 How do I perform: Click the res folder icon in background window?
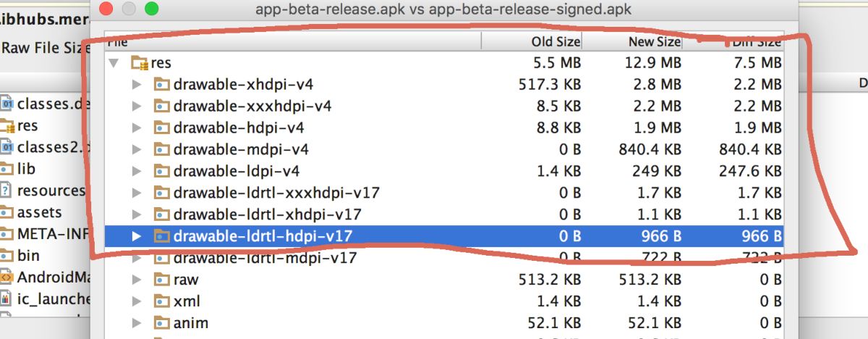(7, 125)
